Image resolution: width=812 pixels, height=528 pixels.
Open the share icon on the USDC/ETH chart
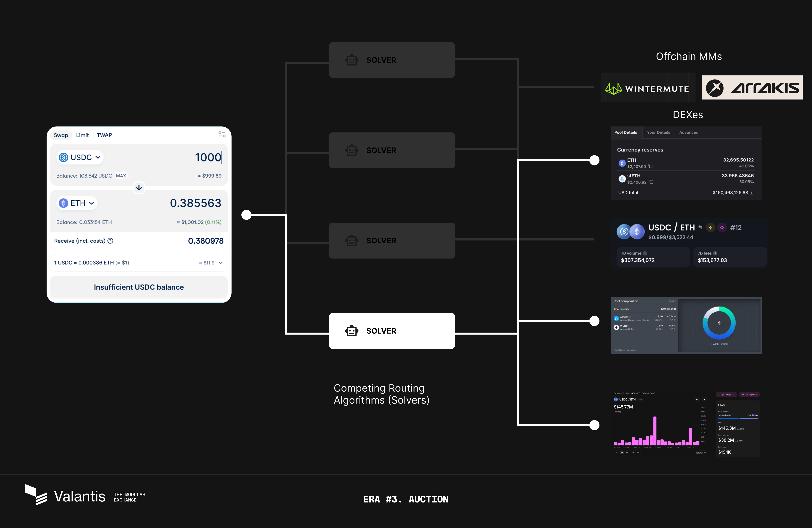[x=705, y=399]
